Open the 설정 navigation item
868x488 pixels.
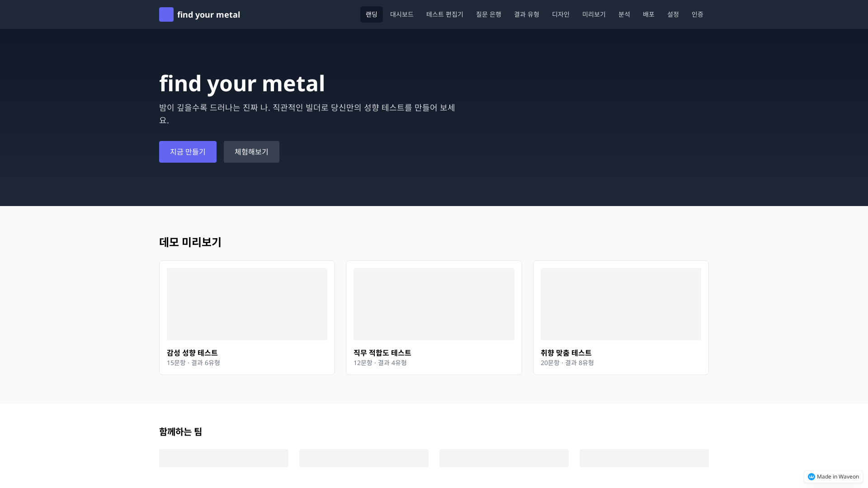pyautogui.click(x=673, y=14)
